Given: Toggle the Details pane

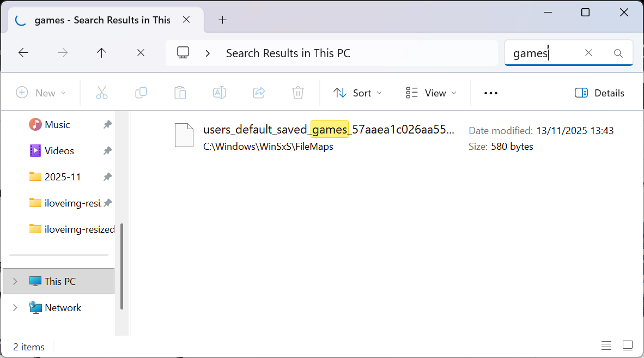Looking at the screenshot, I should point(600,93).
